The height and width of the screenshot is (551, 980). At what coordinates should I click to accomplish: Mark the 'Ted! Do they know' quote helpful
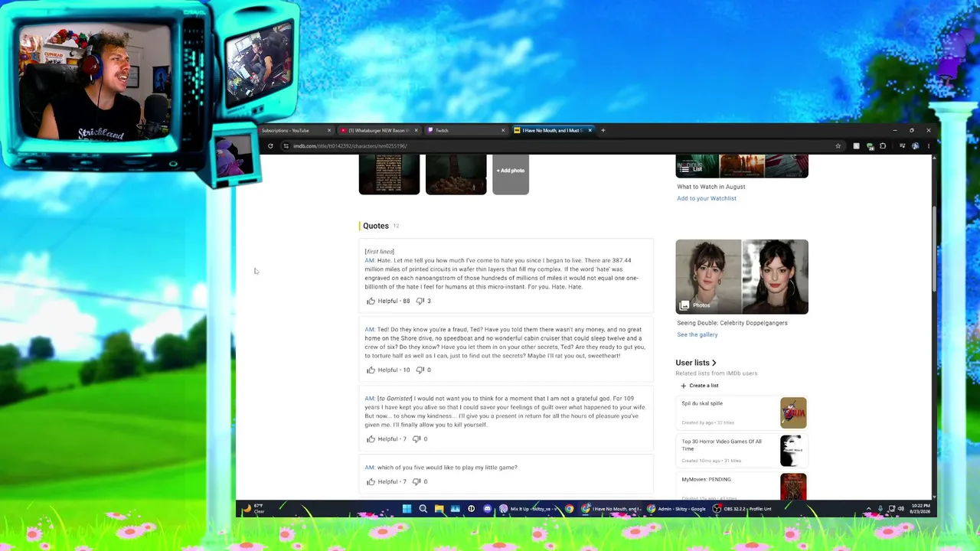371,370
